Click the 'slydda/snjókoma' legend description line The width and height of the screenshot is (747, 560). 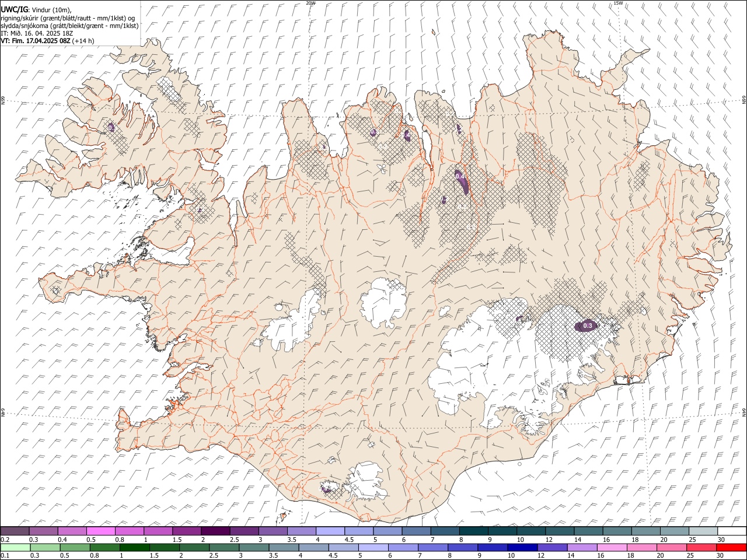(69, 26)
